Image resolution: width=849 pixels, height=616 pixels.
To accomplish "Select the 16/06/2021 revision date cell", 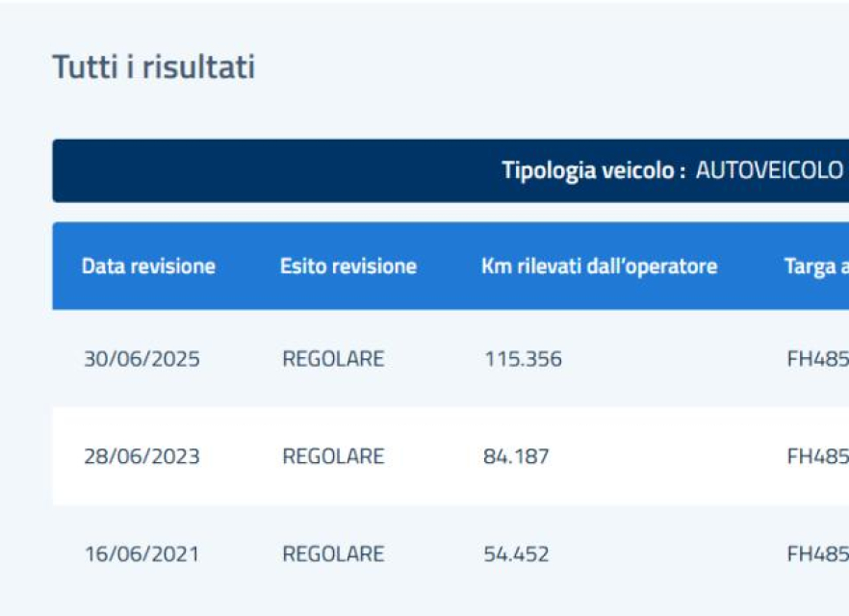I will pos(141,553).
